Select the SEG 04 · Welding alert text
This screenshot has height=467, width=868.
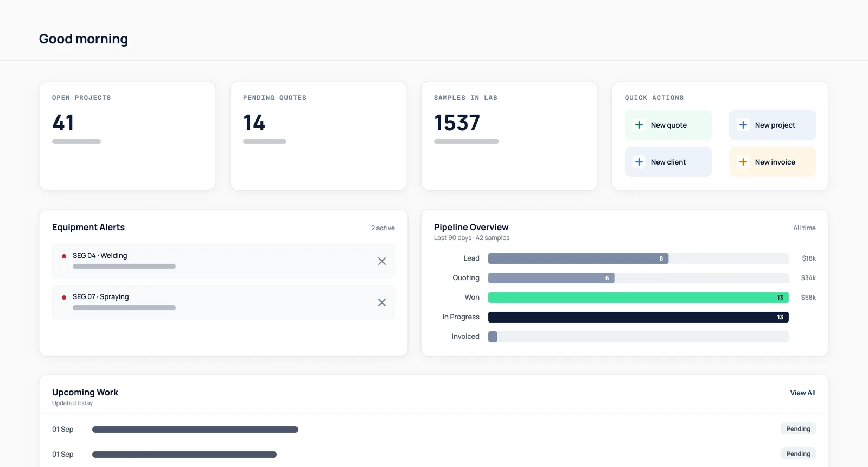100,255
